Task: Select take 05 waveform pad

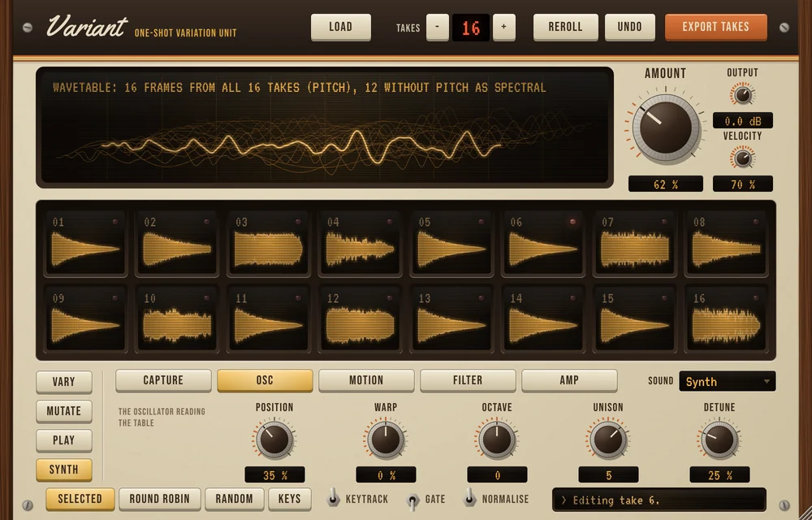Action: click(451, 242)
